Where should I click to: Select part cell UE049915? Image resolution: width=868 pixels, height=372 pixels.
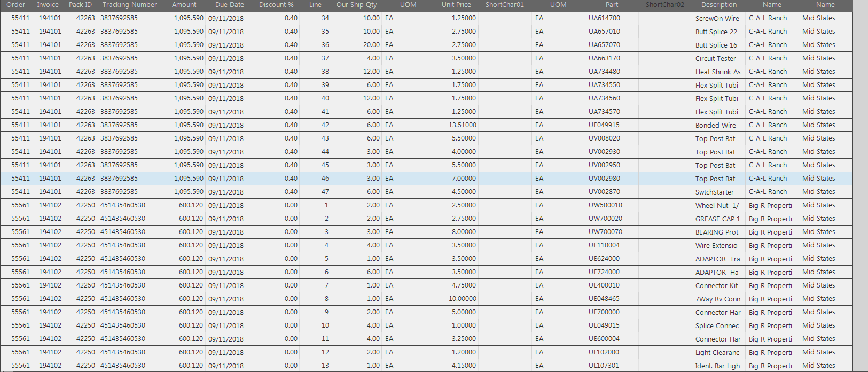[604, 125]
